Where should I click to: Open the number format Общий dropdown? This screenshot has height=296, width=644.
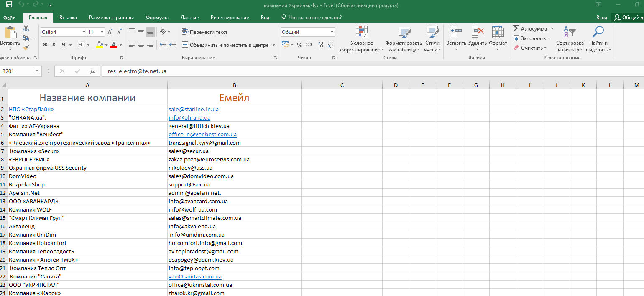332,32
